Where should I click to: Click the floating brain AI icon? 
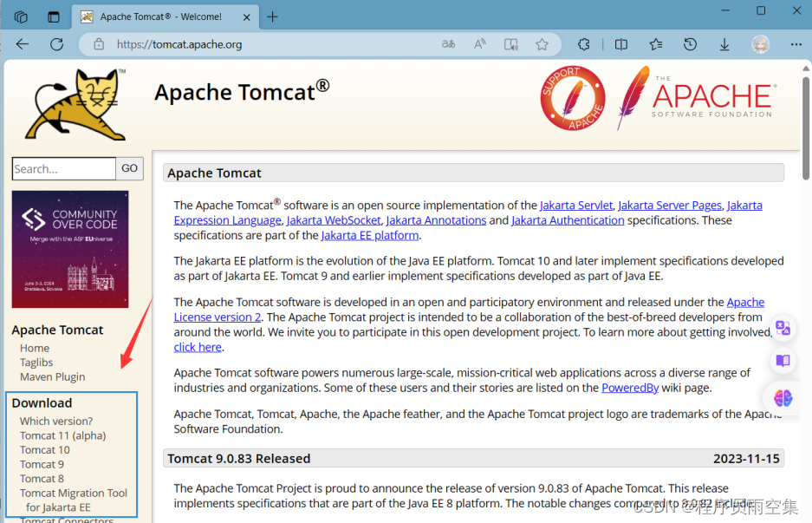783,398
